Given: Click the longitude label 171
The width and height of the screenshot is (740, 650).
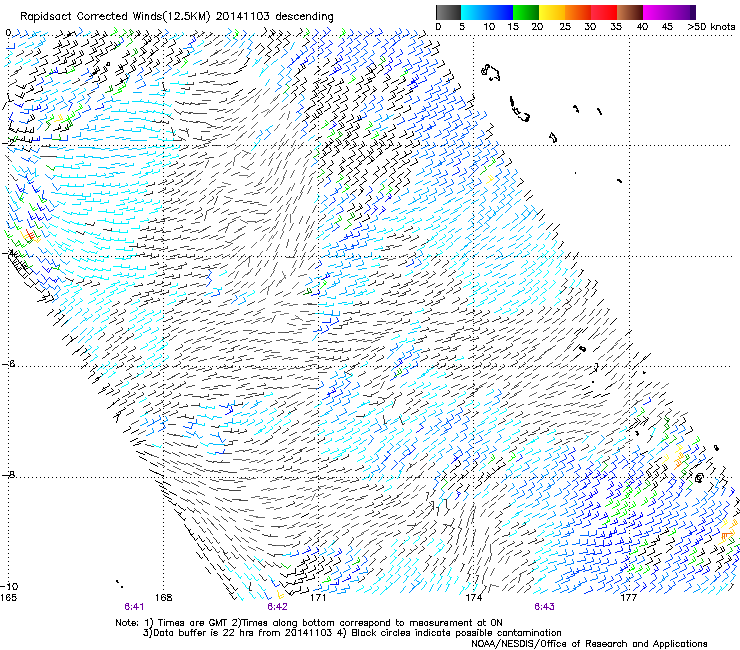Looking at the screenshot, I should pos(318,598).
